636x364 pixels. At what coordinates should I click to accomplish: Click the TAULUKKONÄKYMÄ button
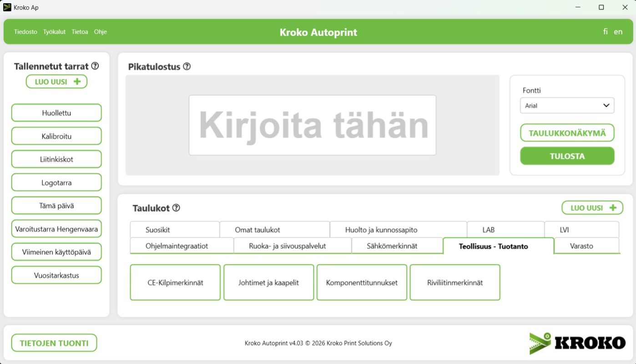(x=567, y=133)
